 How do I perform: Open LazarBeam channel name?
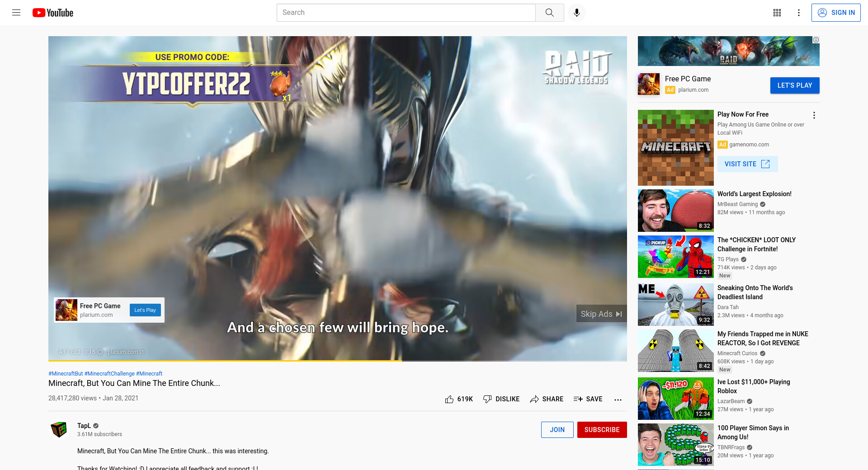(731, 401)
